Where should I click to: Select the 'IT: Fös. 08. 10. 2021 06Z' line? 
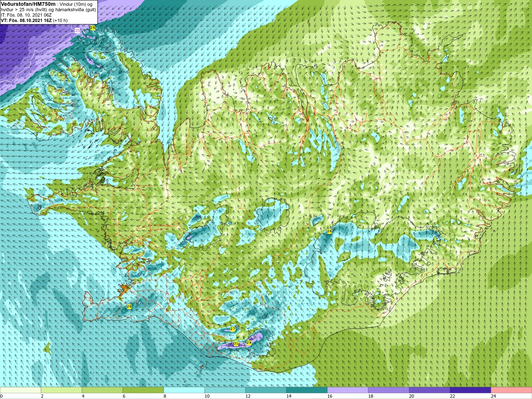26,15
